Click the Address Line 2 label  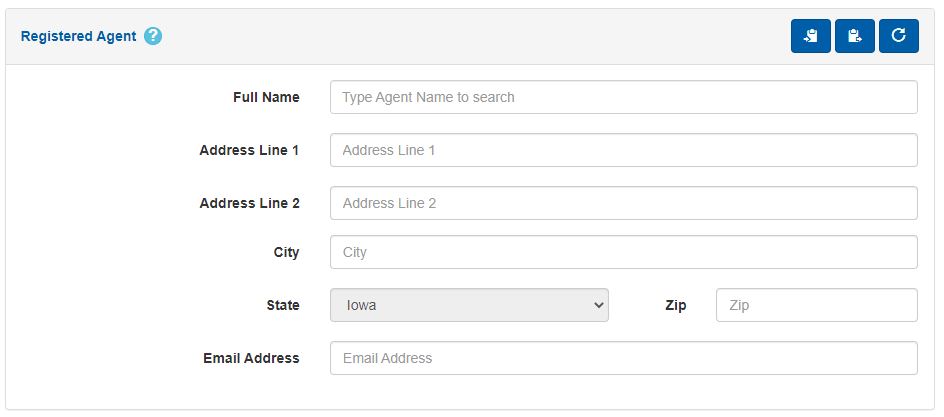point(249,203)
